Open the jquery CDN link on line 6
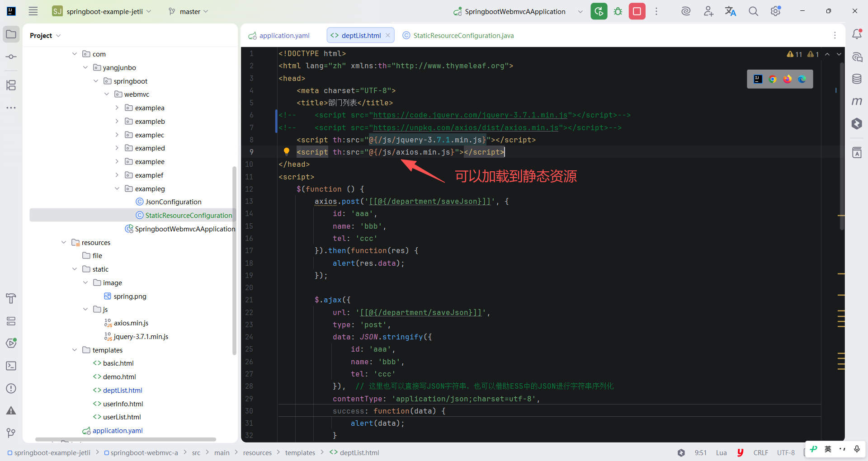Viewport: 868px width, 461px height. point(470,115)
